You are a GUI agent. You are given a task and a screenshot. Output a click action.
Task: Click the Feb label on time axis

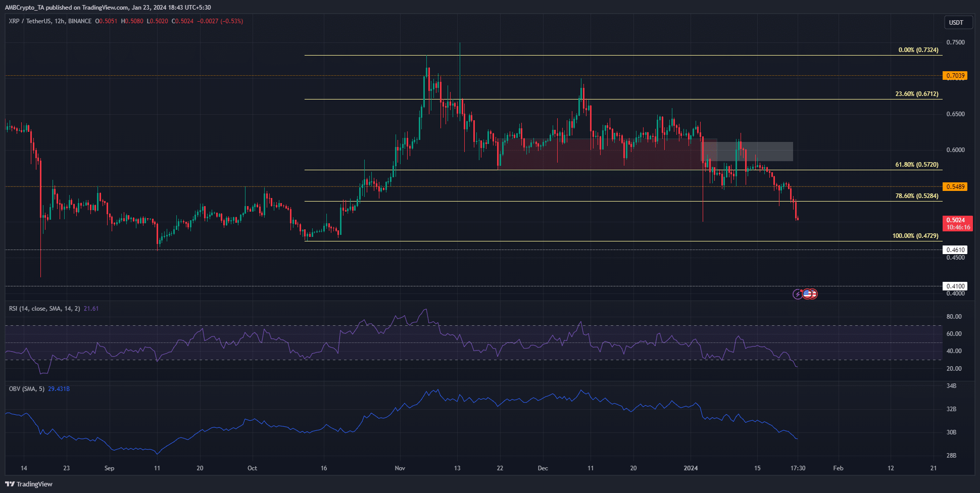click(838, 468)
